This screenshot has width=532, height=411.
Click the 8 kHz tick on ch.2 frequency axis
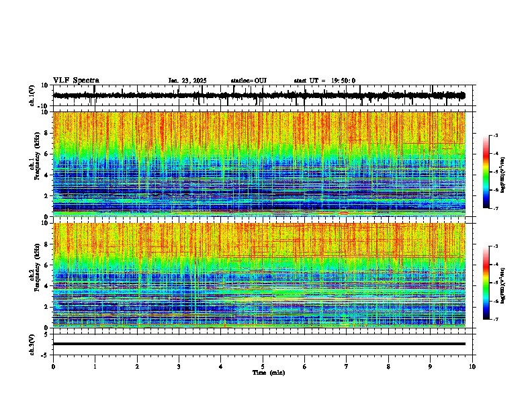point(47,244)
